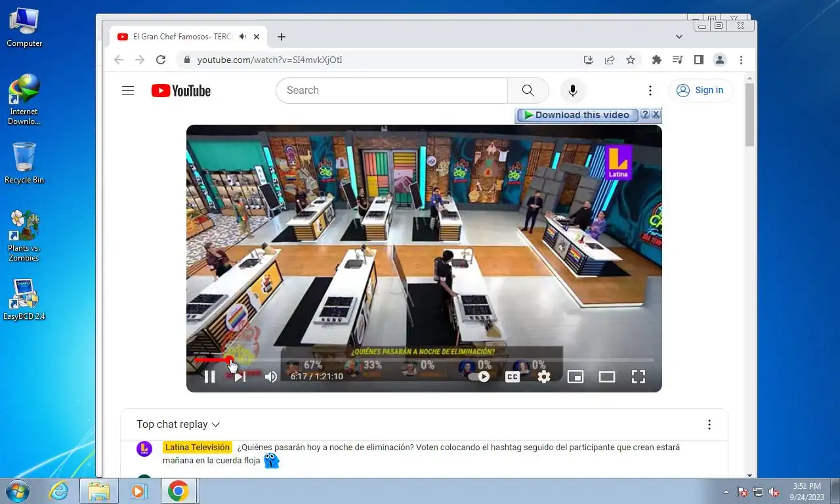Toggle autoplay switch in player
This screenshot has width=840, height=504.
coord(479,377)
